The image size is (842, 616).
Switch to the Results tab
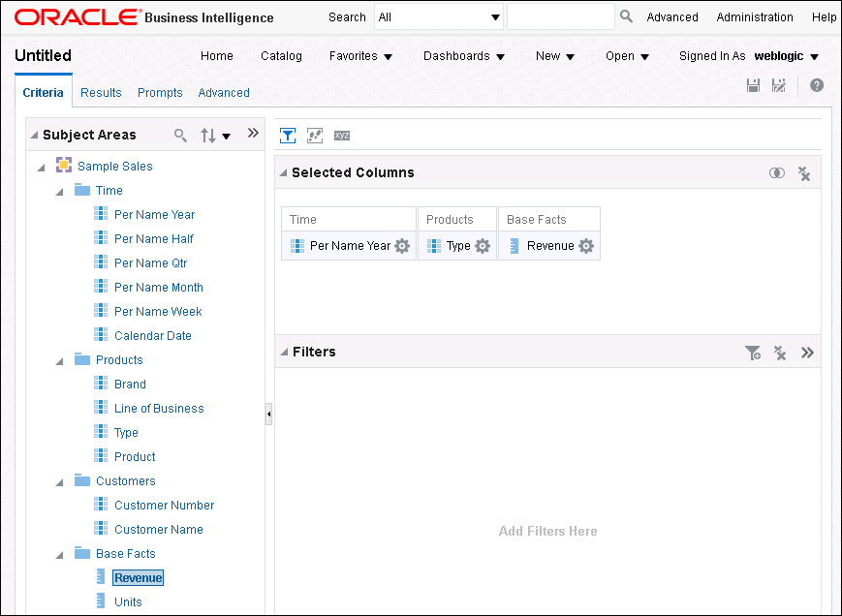(x=101, y=92)
